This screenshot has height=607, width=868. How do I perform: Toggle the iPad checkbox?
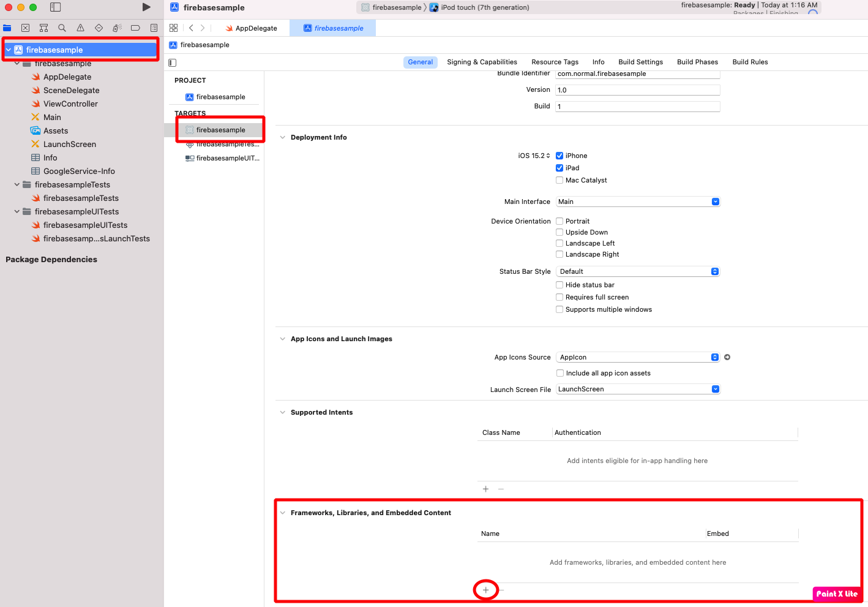coord(559,168)
